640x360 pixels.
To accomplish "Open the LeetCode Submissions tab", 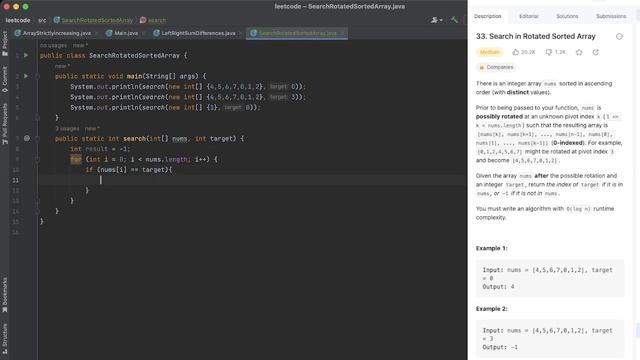I will pyautogui.click(x=611, y=16).
